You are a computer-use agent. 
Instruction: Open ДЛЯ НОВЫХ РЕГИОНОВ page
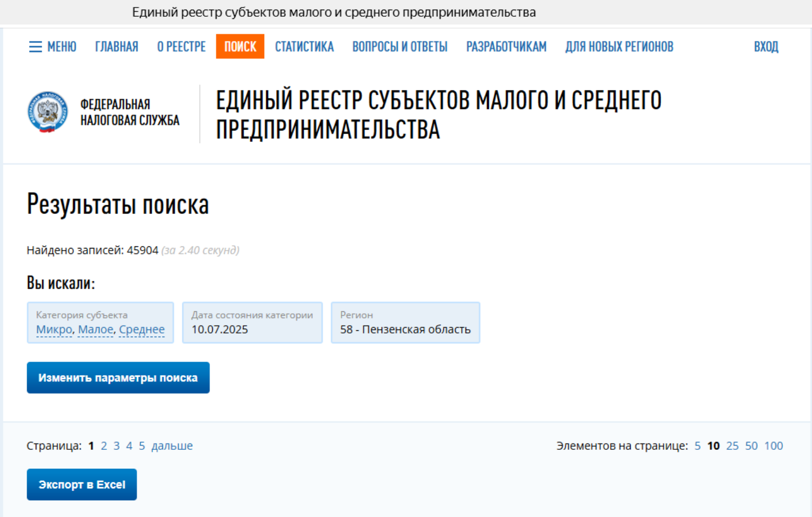pyautogui.click(x=619, y=47)
